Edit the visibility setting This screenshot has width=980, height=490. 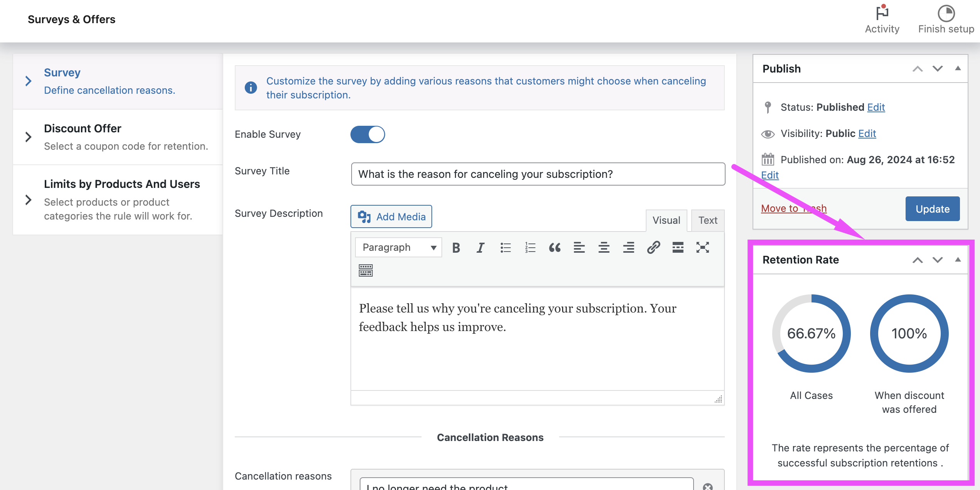867,133
